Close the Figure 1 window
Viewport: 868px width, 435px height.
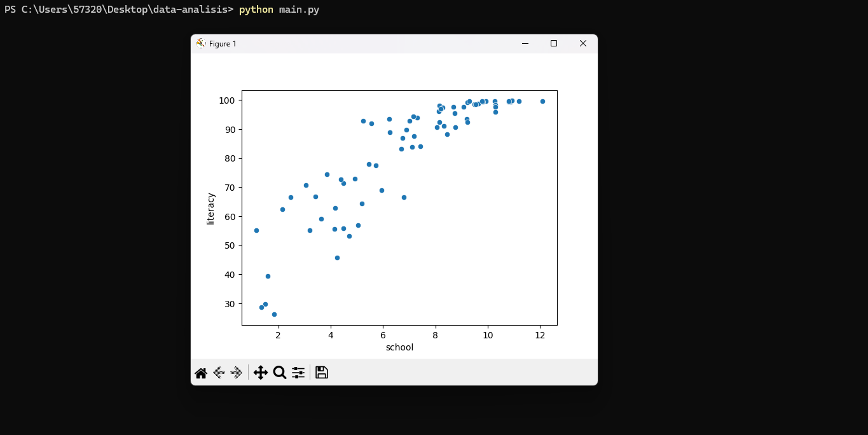coord(582,43)
